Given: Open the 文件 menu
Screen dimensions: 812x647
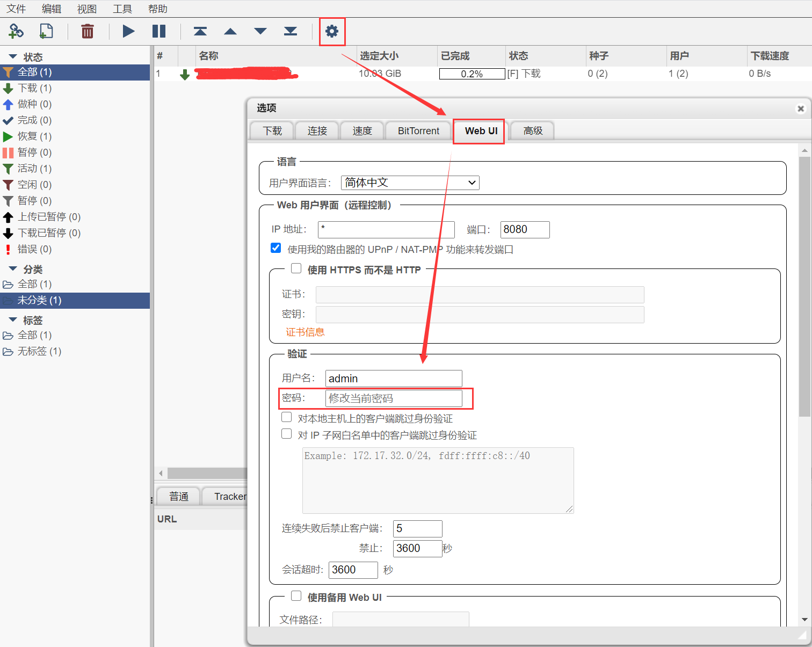Looking at the screenshot, I should [16, 9].
